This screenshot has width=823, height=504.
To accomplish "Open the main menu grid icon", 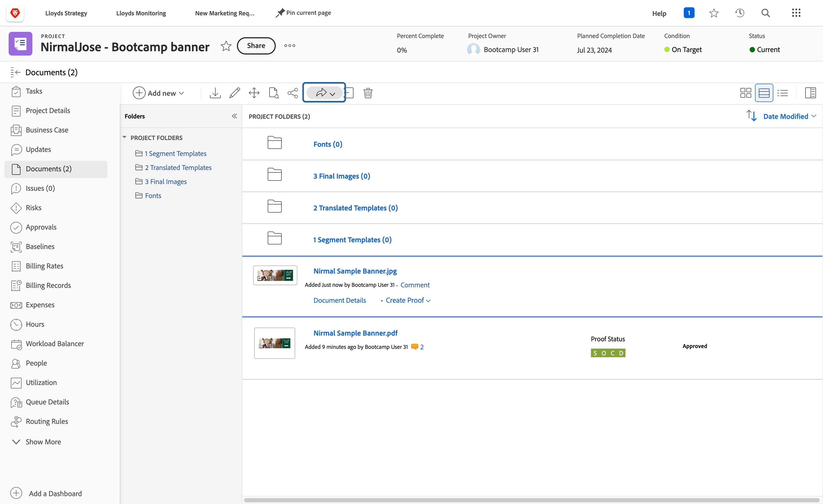I will (x=796, y=13).
